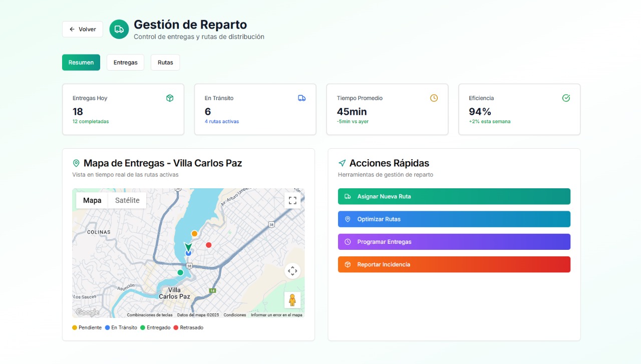The width and height of the screenshot is (641, 364).
Task: Select the clock icon on Tiempo Promedio card
Action: (x=434, y=98)
